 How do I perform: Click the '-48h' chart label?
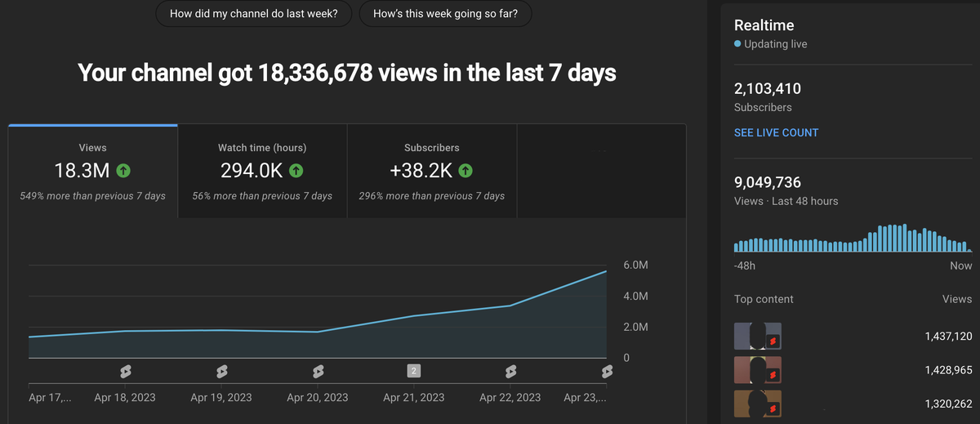click(x=745, y=266)
